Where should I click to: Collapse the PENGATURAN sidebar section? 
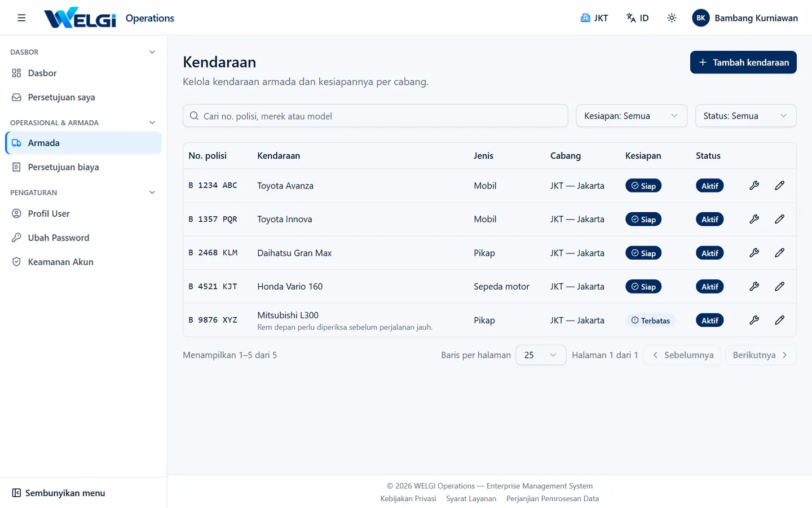pyautogui.click(x=152, y=192)
